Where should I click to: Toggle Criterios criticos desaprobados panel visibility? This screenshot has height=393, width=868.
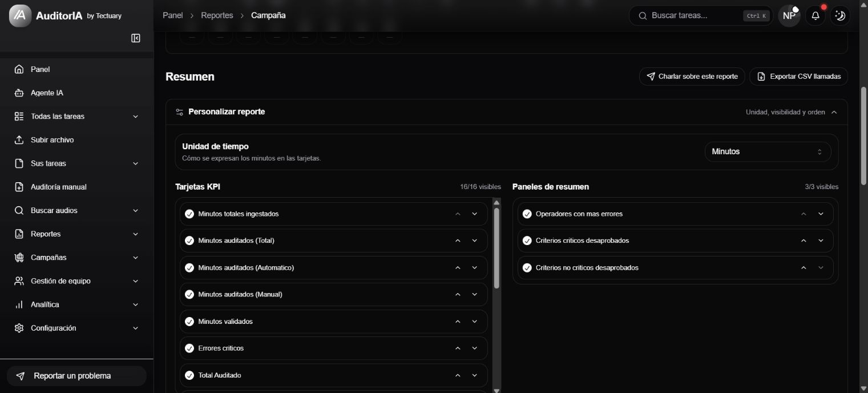[x=527, y=240]
